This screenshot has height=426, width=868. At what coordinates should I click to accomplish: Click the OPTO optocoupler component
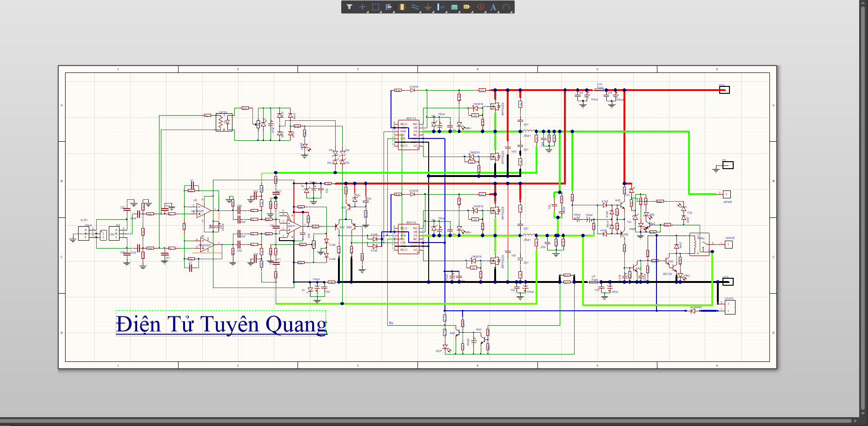tap(224, 123)
